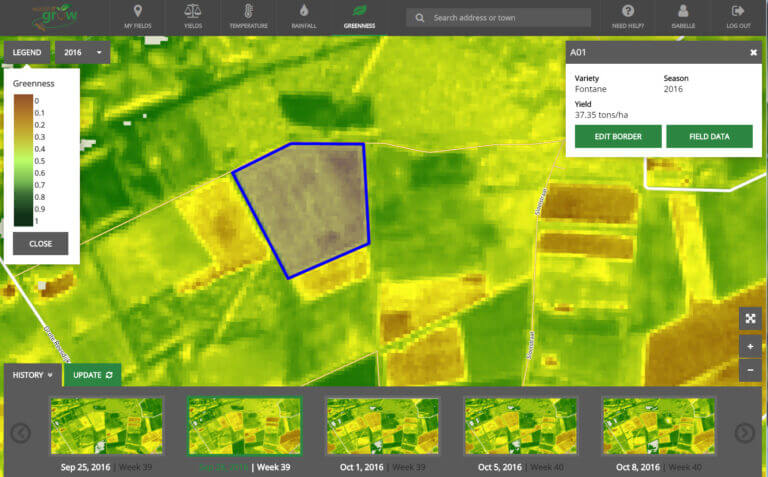Toggle the Legend panel
This screenshot has height=477, width=768.
[x=27, y=53]
